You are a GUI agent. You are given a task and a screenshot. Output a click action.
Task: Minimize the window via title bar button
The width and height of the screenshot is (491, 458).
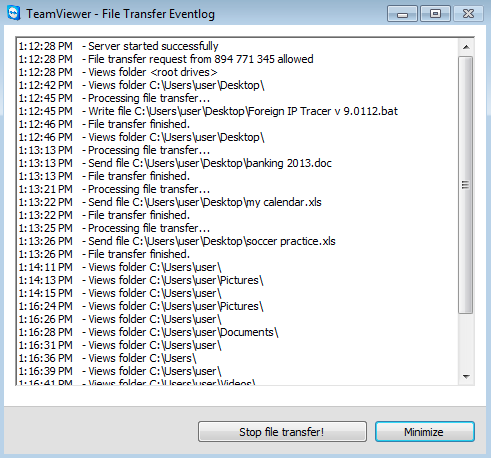click(x=402, y=14)
